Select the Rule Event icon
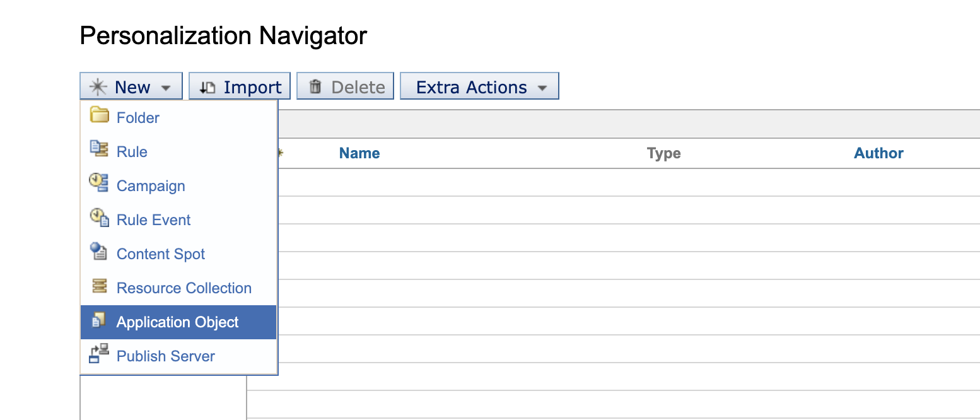980x420 pixels. coord(99,219)
